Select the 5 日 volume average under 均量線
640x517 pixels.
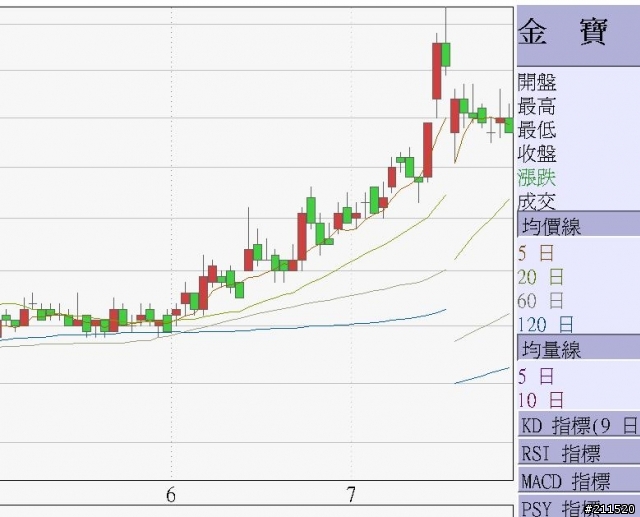[536, 376]
